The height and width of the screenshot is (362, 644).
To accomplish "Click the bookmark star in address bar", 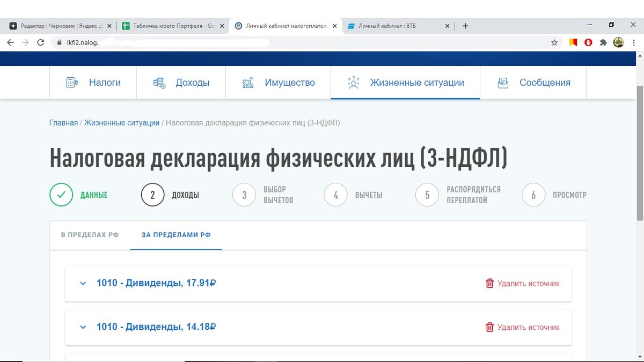I will point(554,41).
